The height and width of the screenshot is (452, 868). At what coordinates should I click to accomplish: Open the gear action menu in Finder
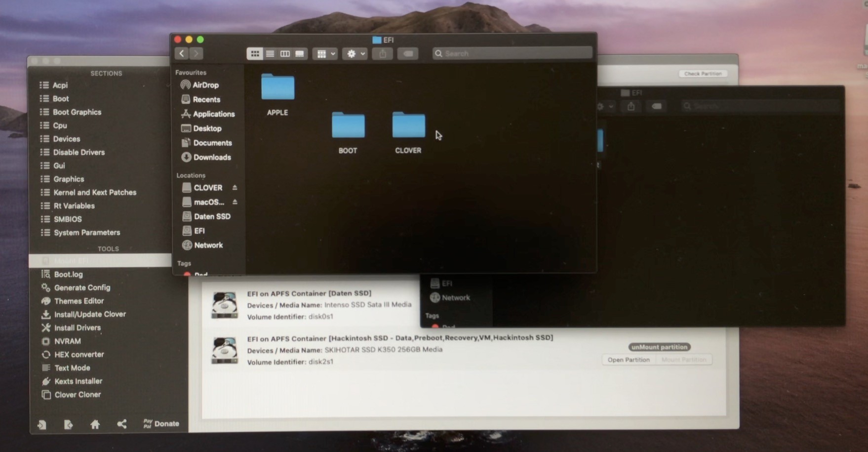pyautogui.click(x=355, y=53)
